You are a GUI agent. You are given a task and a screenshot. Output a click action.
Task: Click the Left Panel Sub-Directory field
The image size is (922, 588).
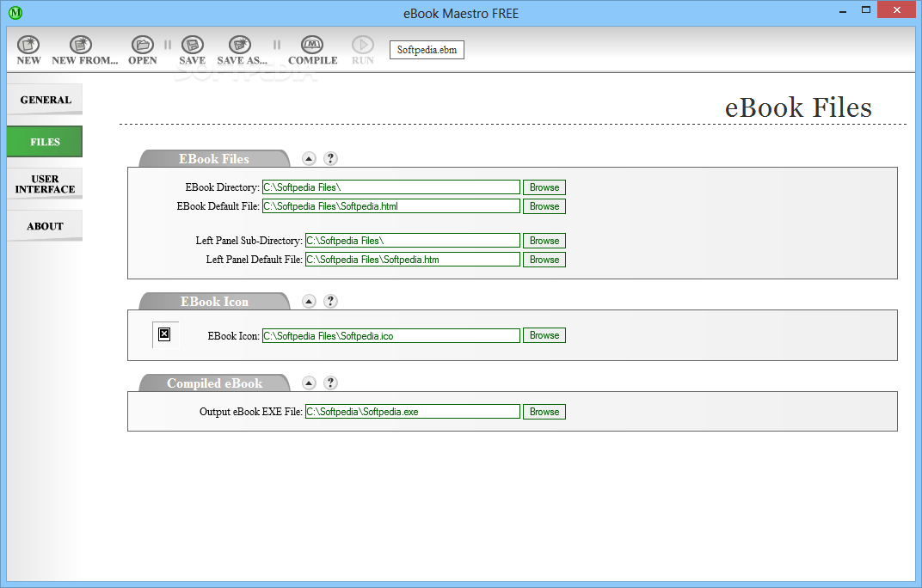coord(413,241)
